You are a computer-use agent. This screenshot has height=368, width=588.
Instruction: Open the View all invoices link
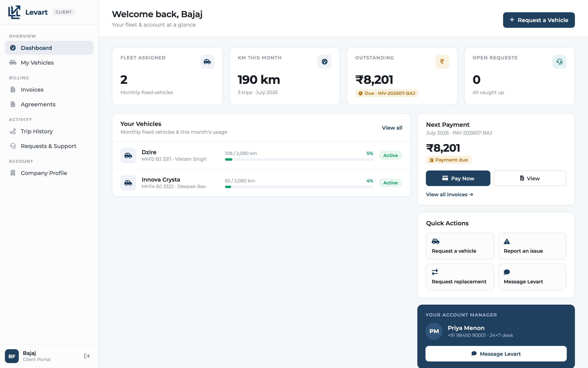pos(450,194)
